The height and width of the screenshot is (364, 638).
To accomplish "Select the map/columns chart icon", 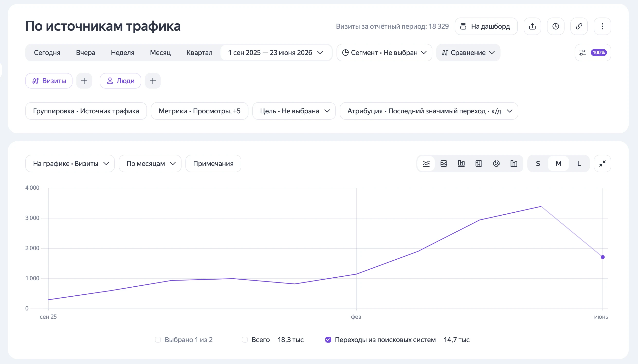I will tap(479, 164).
